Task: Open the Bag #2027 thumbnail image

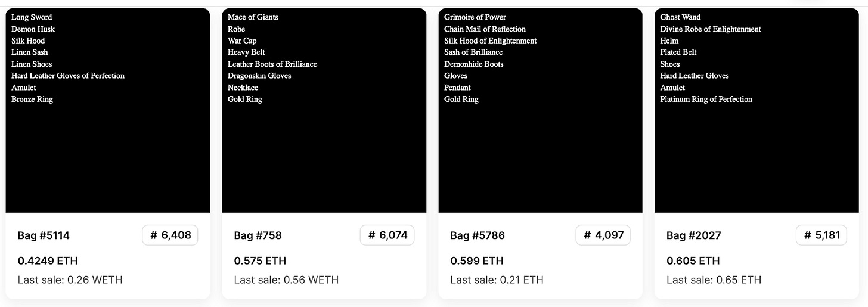Action: 757,110
